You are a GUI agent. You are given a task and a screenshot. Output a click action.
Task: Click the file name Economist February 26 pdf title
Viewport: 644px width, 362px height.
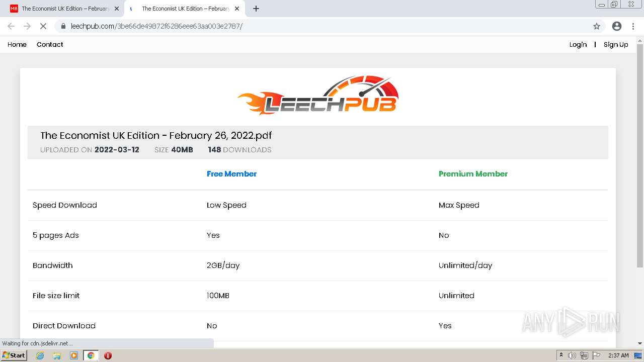[156, 135]
